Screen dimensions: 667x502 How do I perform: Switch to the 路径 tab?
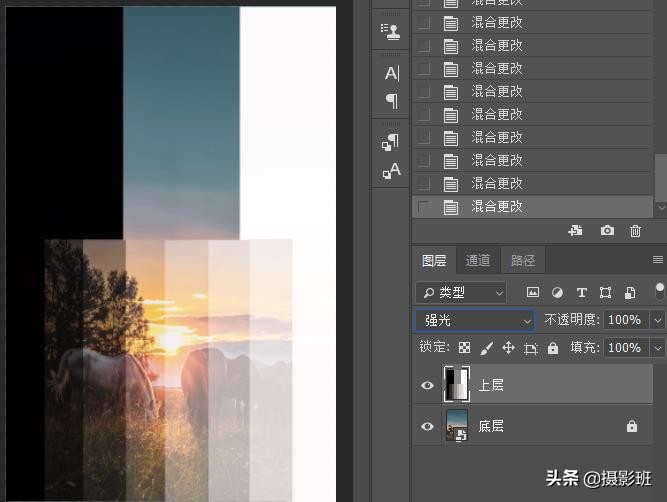pos(523,260)
